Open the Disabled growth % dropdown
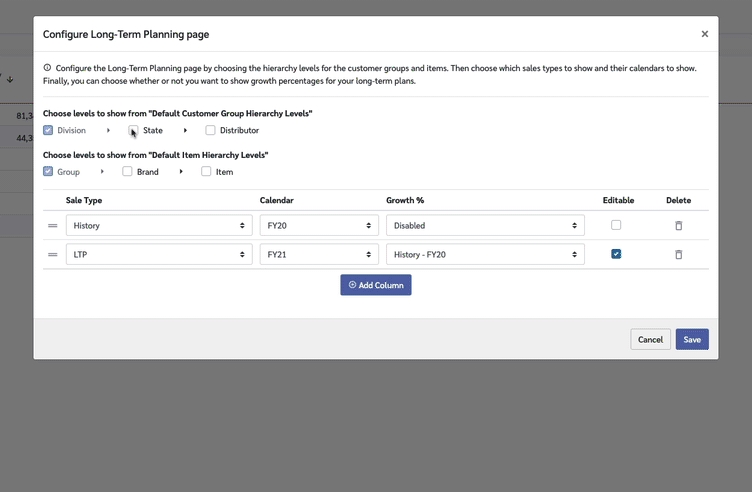Viewport: 752px width, 492px height. (485, 226)
